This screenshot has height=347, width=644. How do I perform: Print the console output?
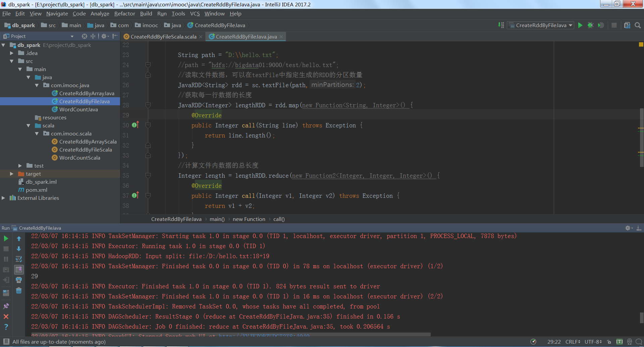[19, 280]
